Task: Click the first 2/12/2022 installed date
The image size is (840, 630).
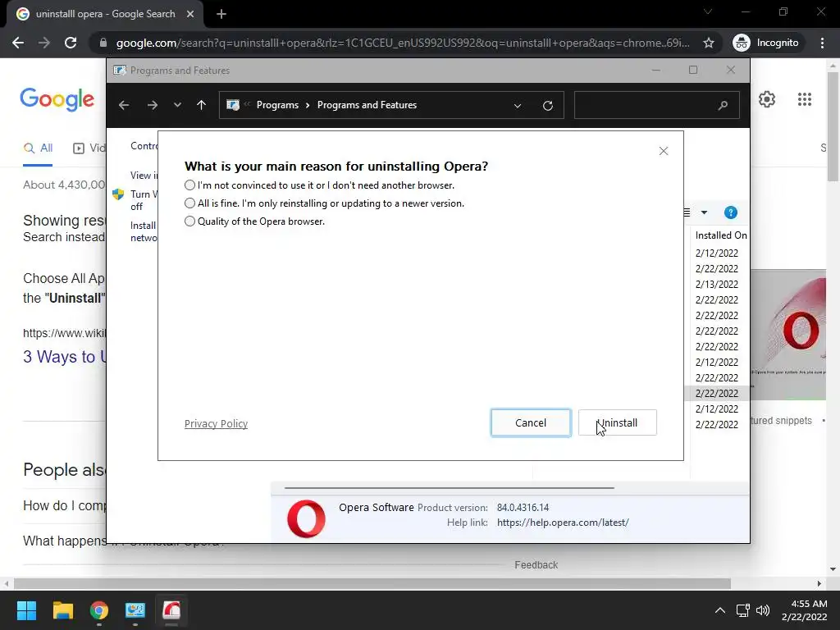Action: (x=717, y=253)
